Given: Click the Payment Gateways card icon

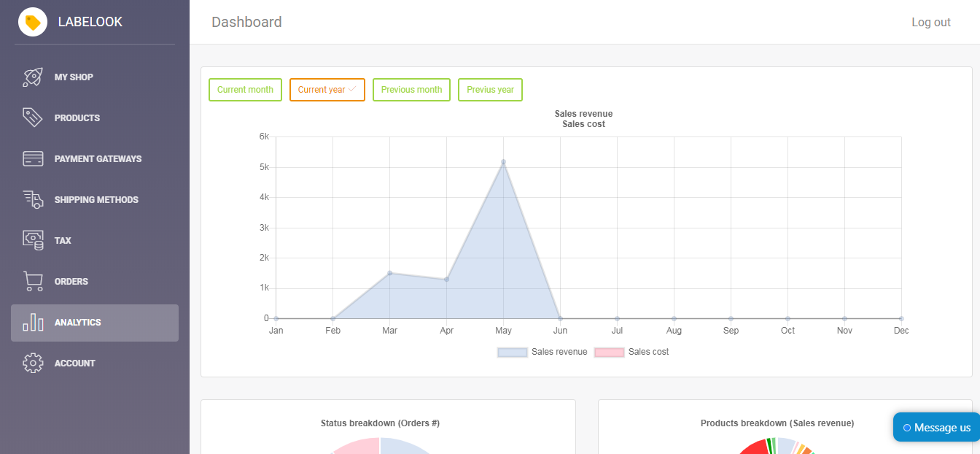Looking at the screenshot, I should point(33,158).
